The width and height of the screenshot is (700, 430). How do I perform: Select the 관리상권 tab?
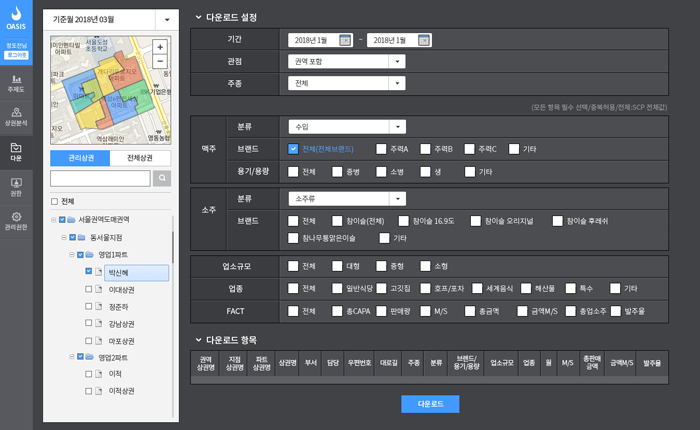tap(81, 158)
